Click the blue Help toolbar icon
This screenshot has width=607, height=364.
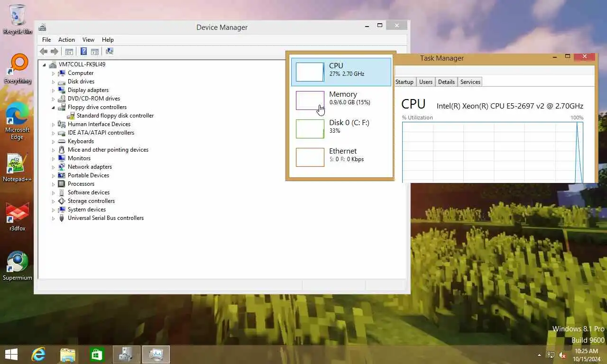pyautogui.click(x=83, y=51)
